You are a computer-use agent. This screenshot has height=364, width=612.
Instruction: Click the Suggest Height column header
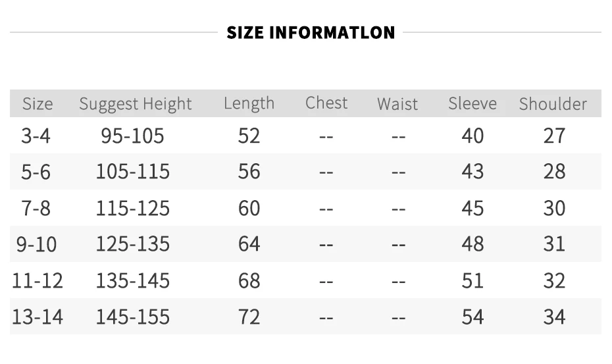coord(136,104)
